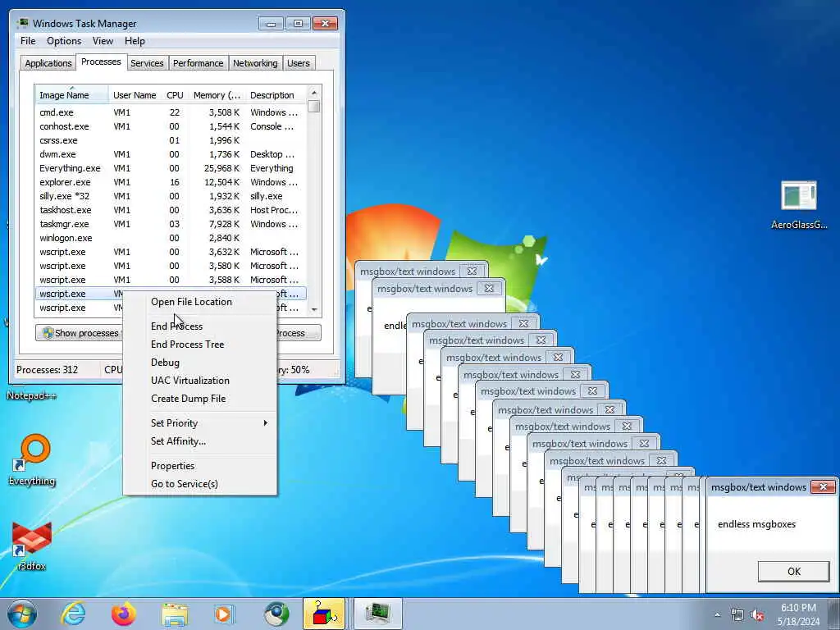Choose Properties in context menu
The image size is (840, 630).
pyautogui.click(x=200, y=466)
